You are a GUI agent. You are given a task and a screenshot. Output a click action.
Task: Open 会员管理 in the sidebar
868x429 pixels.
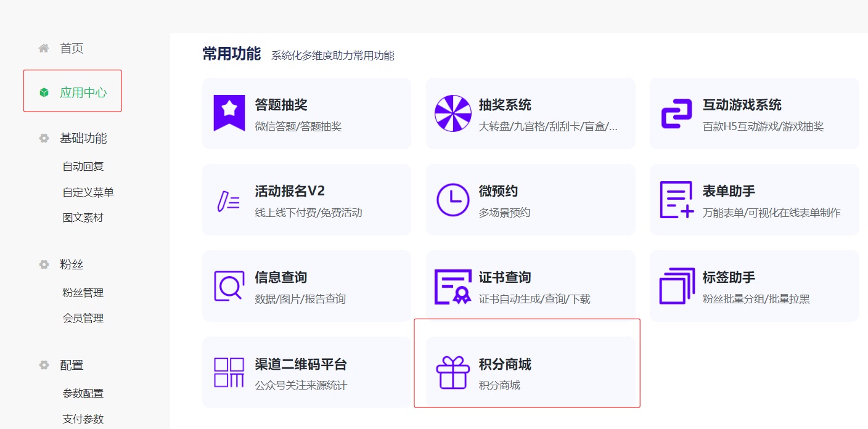click(83, 318)
